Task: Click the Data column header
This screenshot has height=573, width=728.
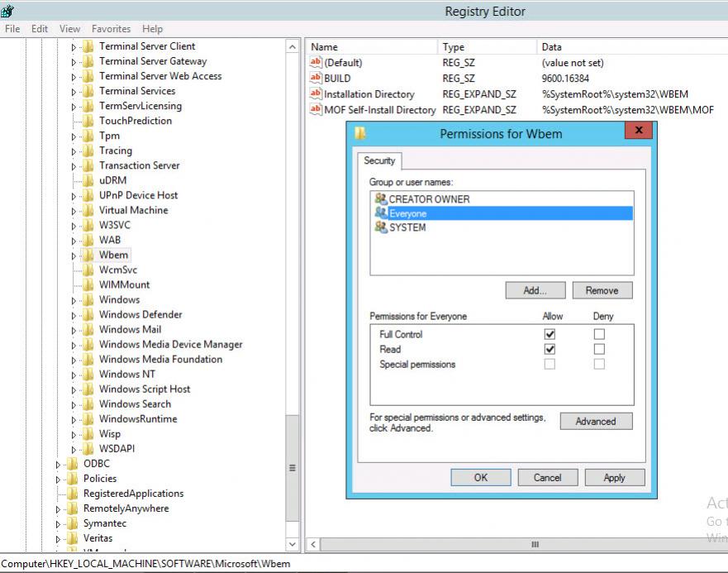Action: click(x=632, y=47)
